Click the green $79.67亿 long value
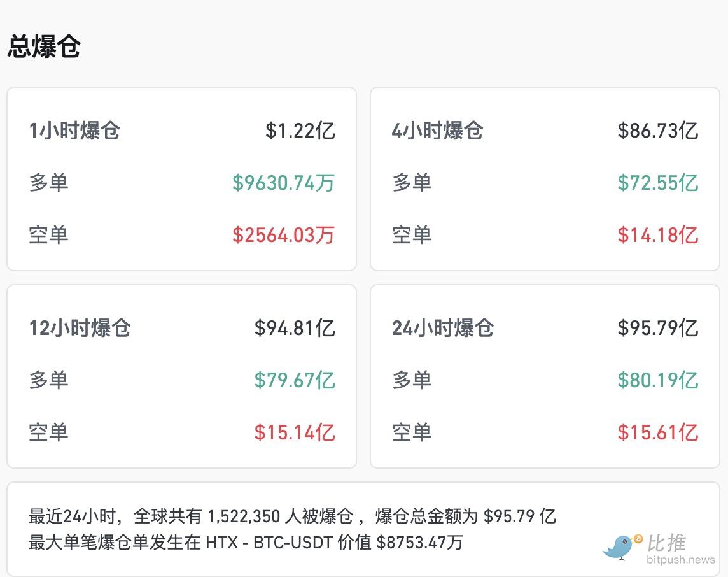728x577 pixels. (x=294, y=380)
